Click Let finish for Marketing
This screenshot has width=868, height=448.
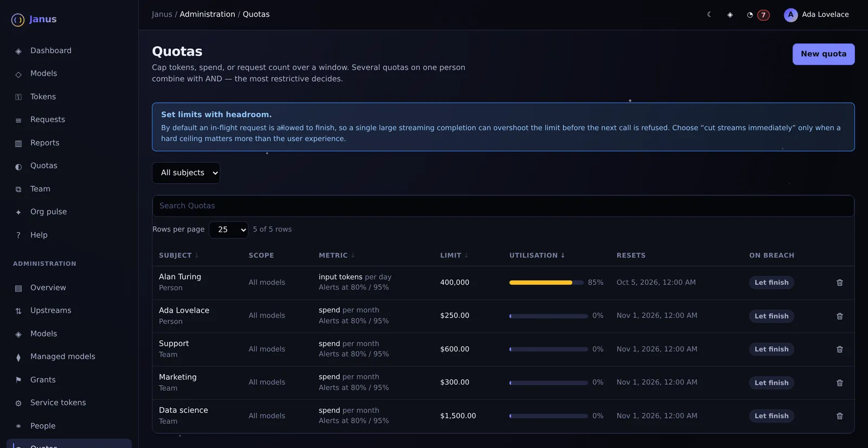pyautogui.click(x=771, y=383)
